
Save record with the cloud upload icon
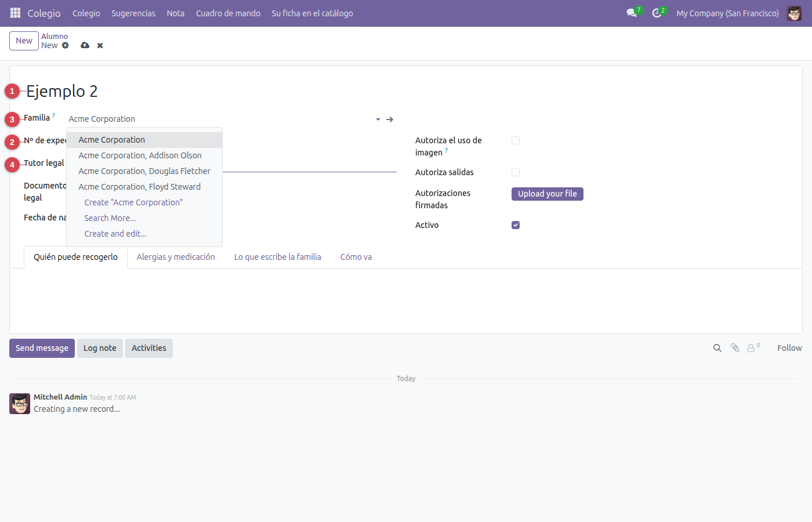tap(85, 45)
